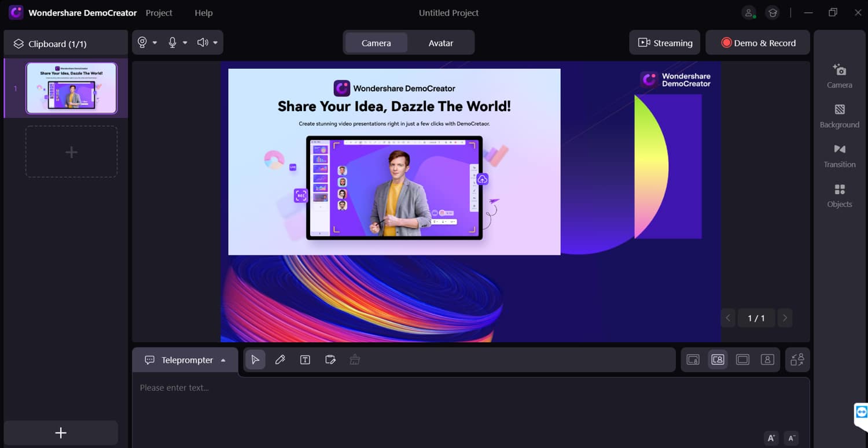Viewport: 868px width, 448px height.
Task: Open the Project menu
Action: coord(159,13)
